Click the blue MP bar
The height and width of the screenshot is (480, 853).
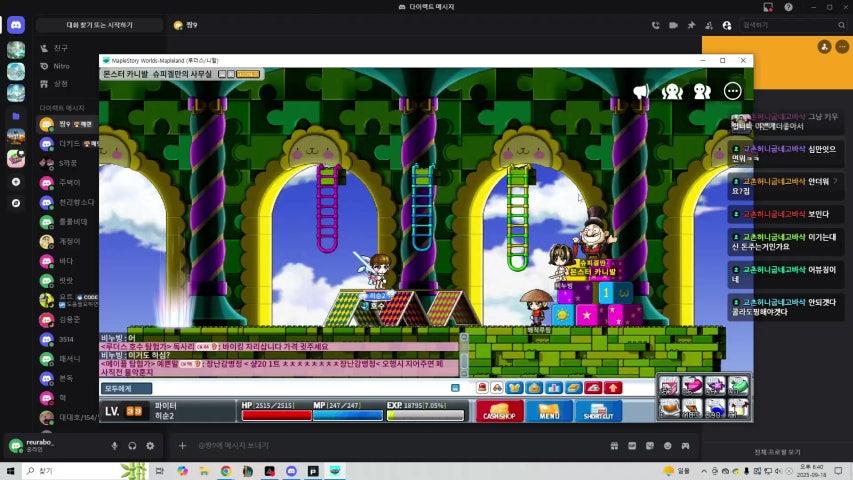[348, 415]
